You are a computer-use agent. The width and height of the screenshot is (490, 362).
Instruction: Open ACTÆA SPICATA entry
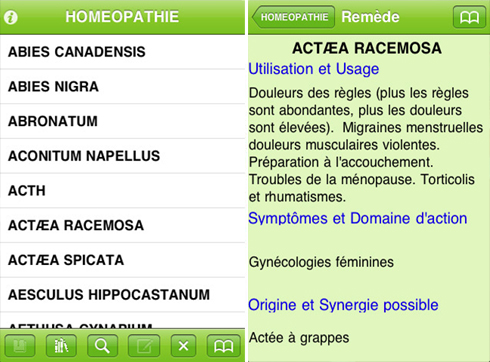(x=122, y=260)
